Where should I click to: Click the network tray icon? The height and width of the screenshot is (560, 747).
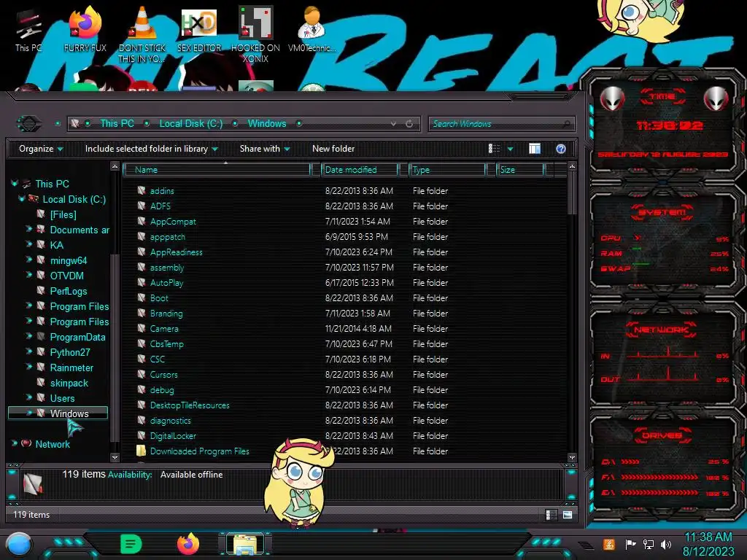click(x=649, y=544)
